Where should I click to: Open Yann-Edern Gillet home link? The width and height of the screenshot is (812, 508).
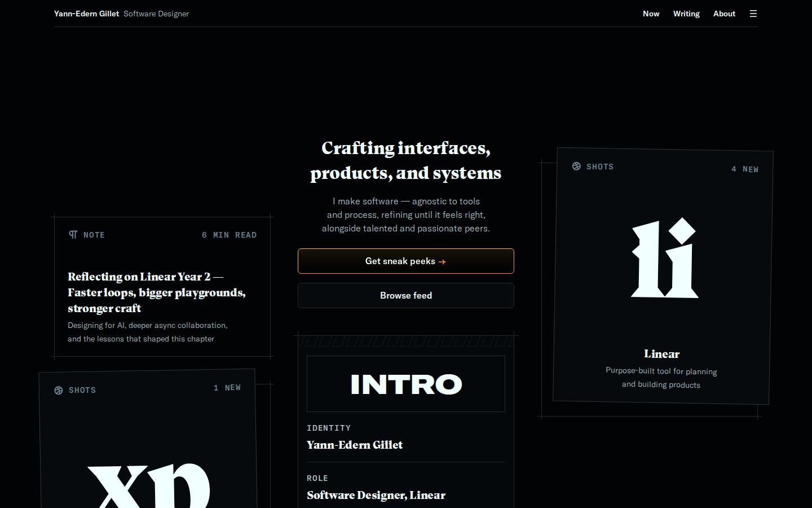point(86,14)
